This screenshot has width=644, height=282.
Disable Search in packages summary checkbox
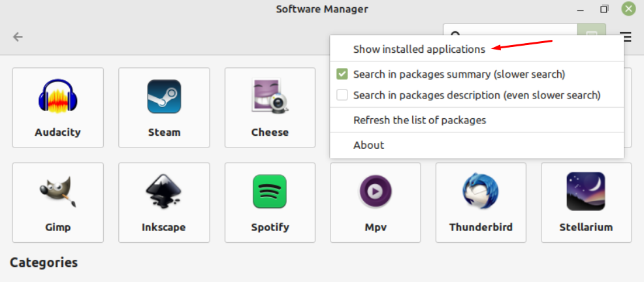pyautogui.click(x=342, y=74)
